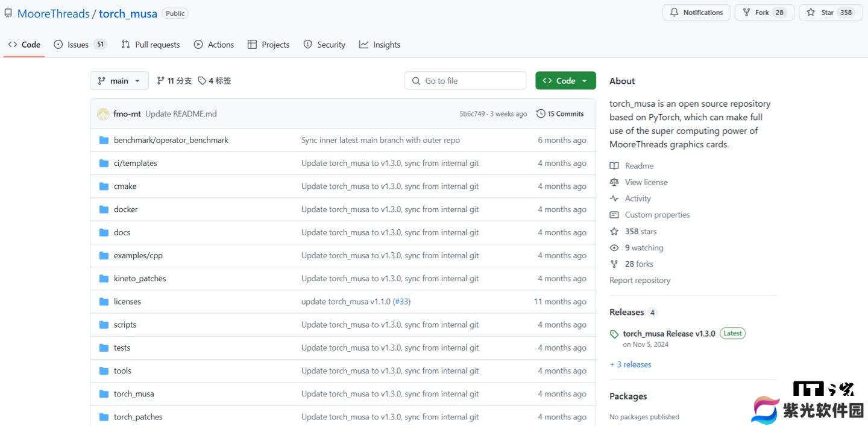The width and height of the screenshot is (868, 426).
Task: Click the Go to file search field
Action: coord(465,81)
